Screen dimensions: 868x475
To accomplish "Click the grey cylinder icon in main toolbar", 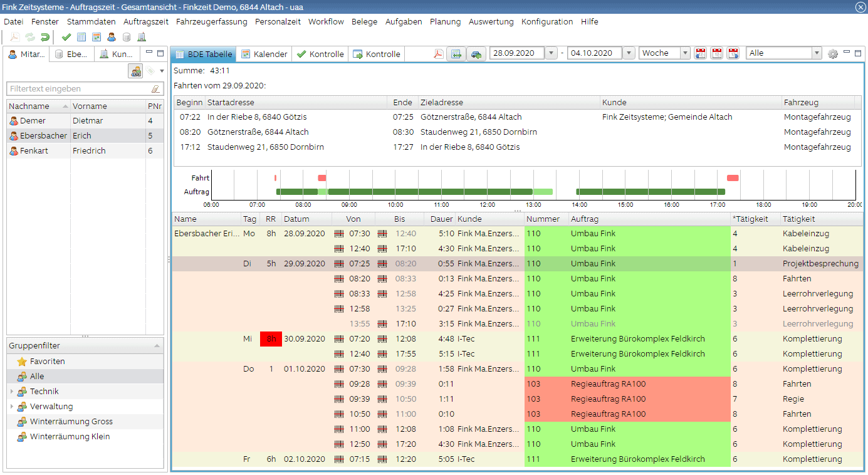I will point(127,37).
